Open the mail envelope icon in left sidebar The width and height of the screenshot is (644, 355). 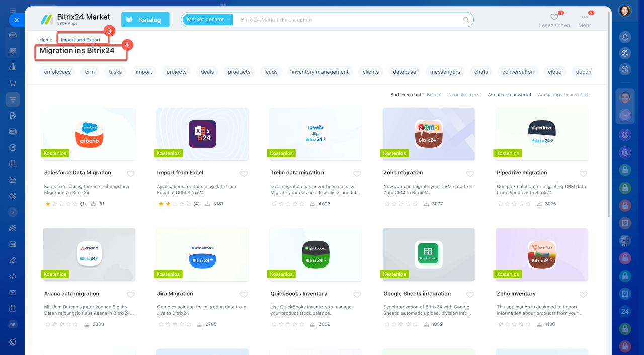tap(13, 292)
